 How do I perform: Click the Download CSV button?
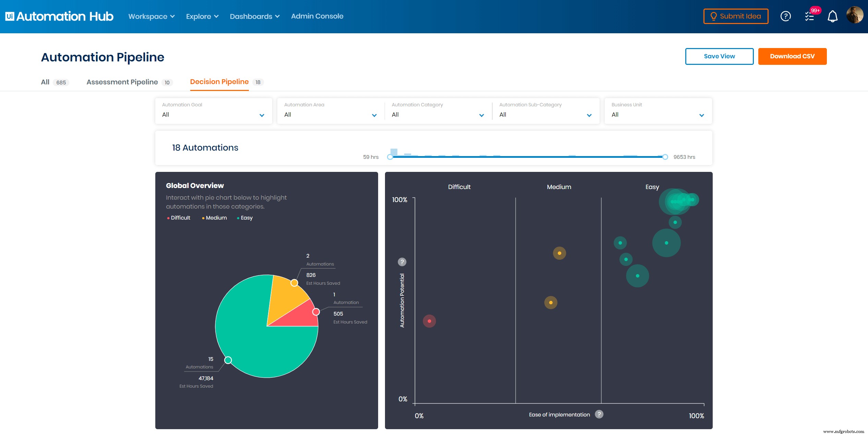tap(792, 56)
